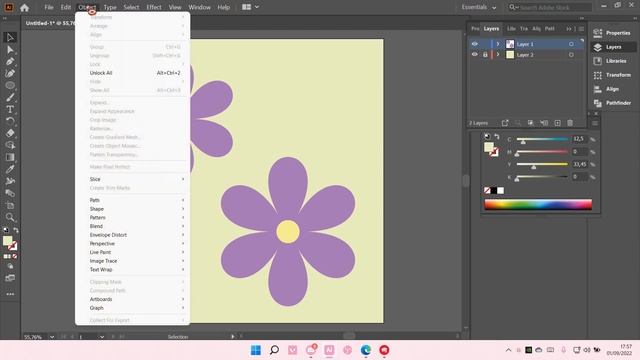The width and height of the screenshot is (640, 360).
Task: Open the Effect menu
Action: coord(154,7)
